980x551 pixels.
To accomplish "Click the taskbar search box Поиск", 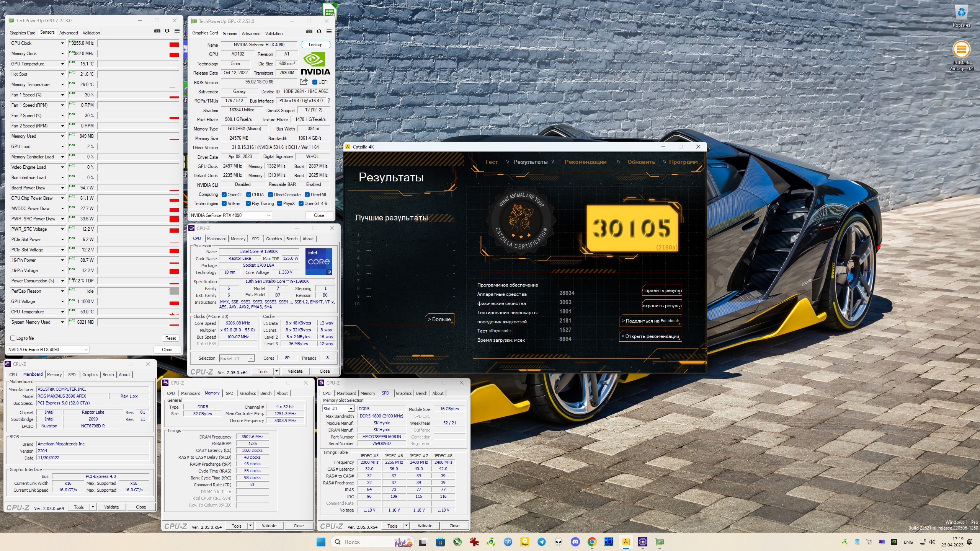I will [373, 542].
